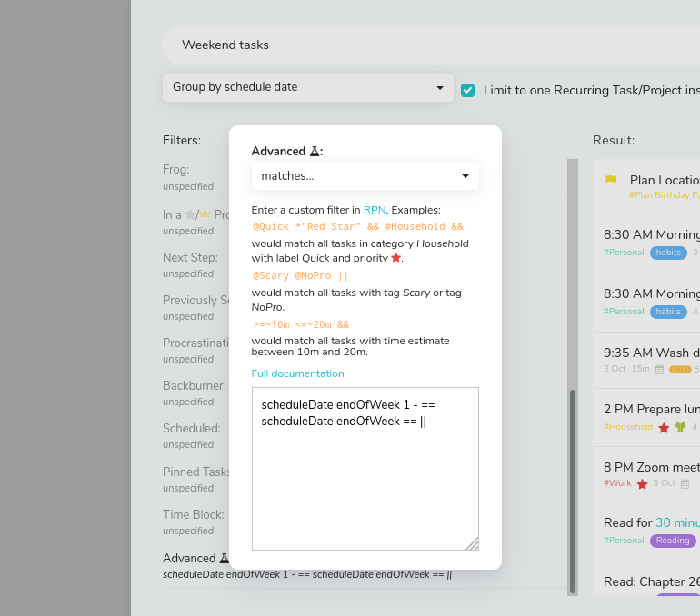Click the >=~10m <=~20m && example code
The image size is (700, 616).
pos(301,324)
